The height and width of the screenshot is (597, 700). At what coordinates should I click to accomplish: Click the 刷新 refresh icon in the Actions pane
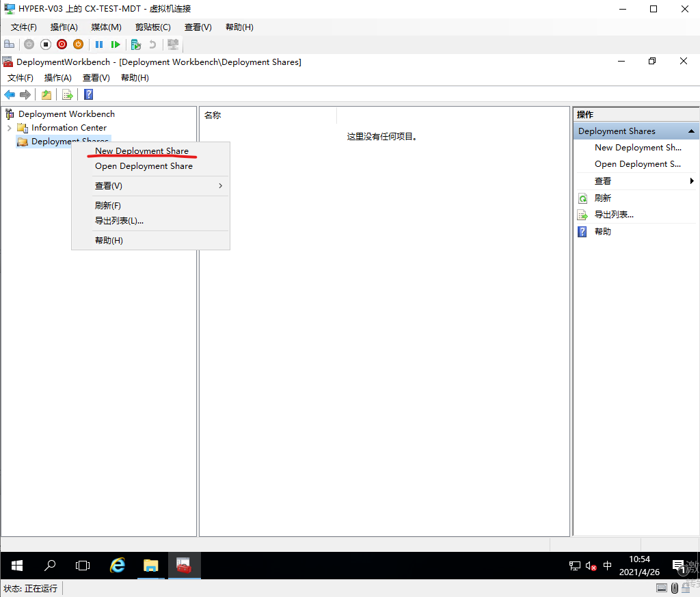click(x=582, y=198)
